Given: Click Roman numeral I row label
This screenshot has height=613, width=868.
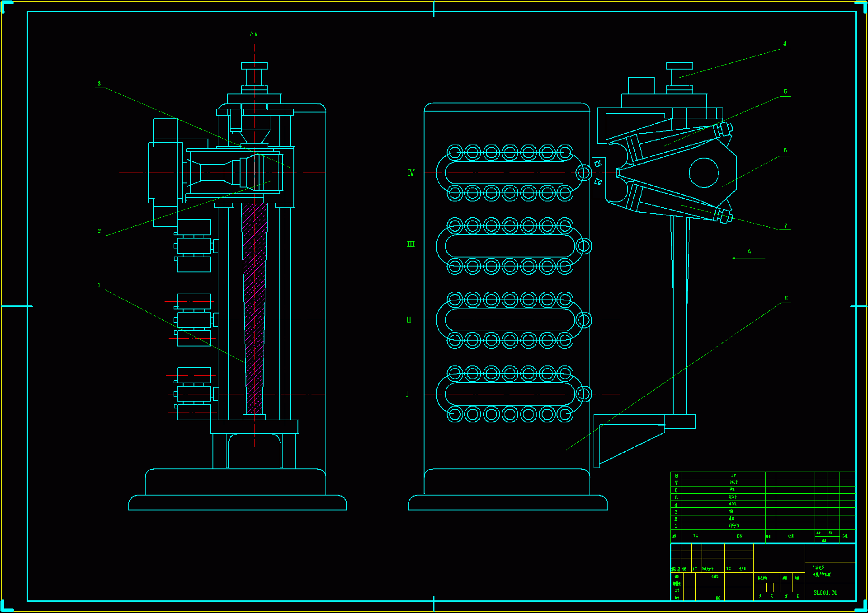Looking at the screenshot, I should click(x=407, y=394).
